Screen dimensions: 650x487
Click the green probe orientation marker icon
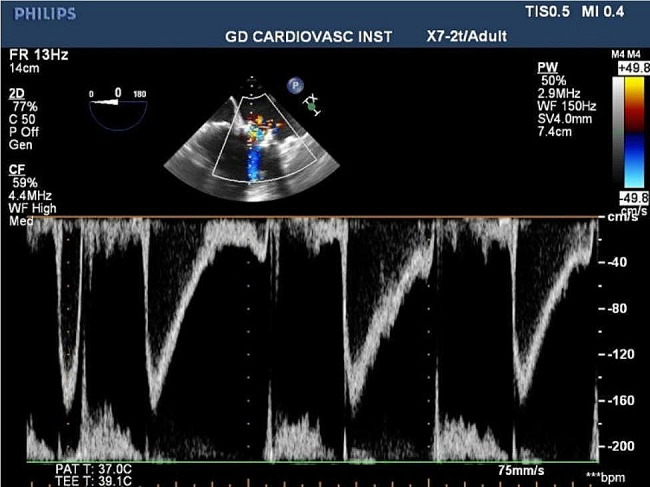(313, 105)
